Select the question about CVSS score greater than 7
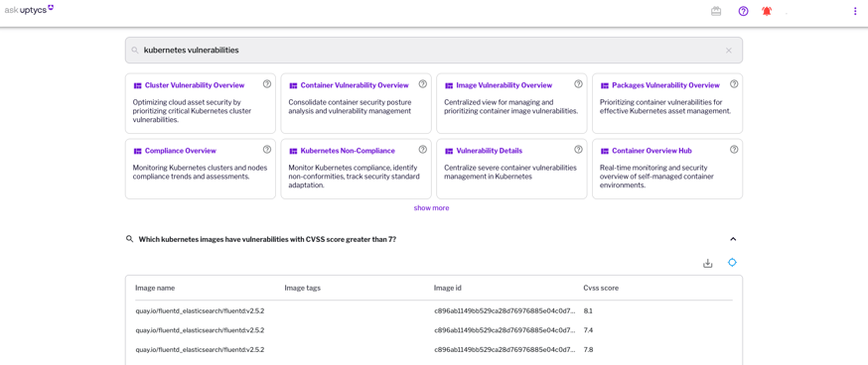The height and width of the screenshot is (365, 868). point(267,239)
